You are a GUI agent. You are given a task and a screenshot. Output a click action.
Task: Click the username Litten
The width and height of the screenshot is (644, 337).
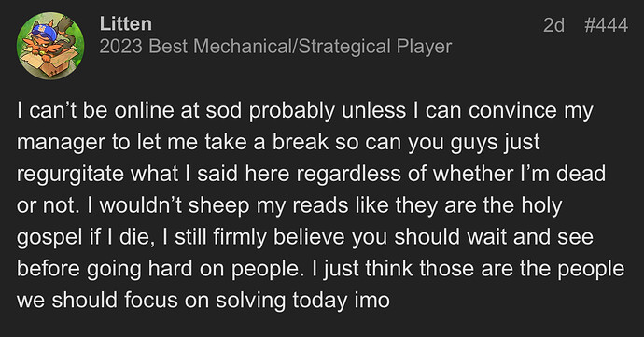(x=126, y=24)
